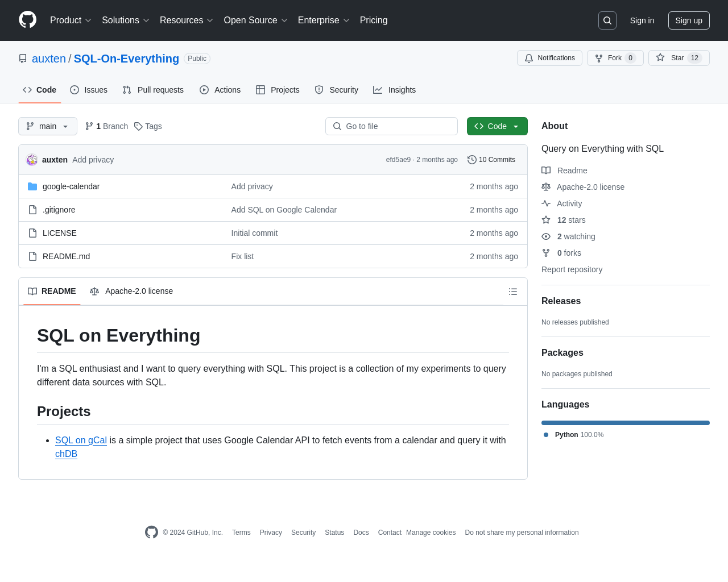Click the Sign up button
The width and height of the screenshot is (728, 582).
tap(689, 20)
